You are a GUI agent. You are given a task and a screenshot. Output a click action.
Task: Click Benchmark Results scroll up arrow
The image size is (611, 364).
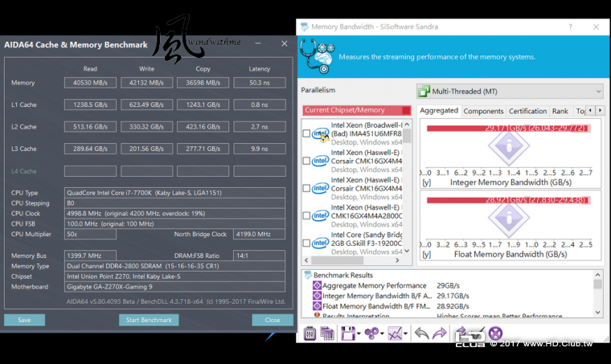598,275
